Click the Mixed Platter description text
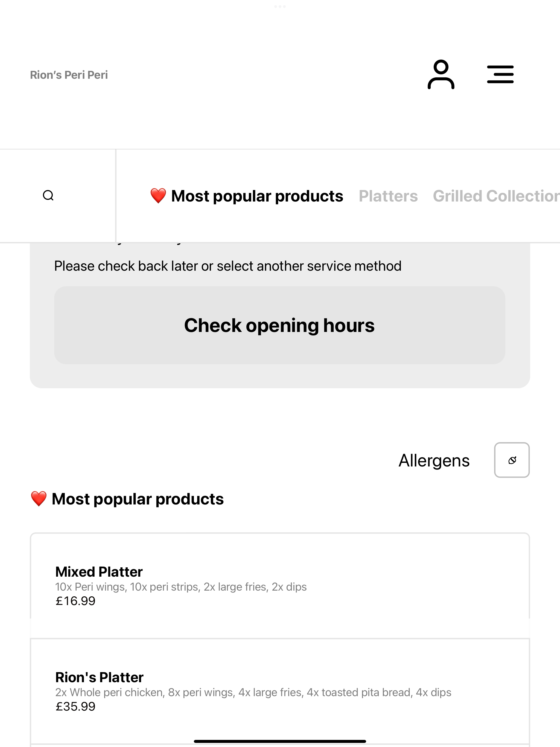Image resolution: width=560 pixels, height=747 pixels. pos(181,587)
